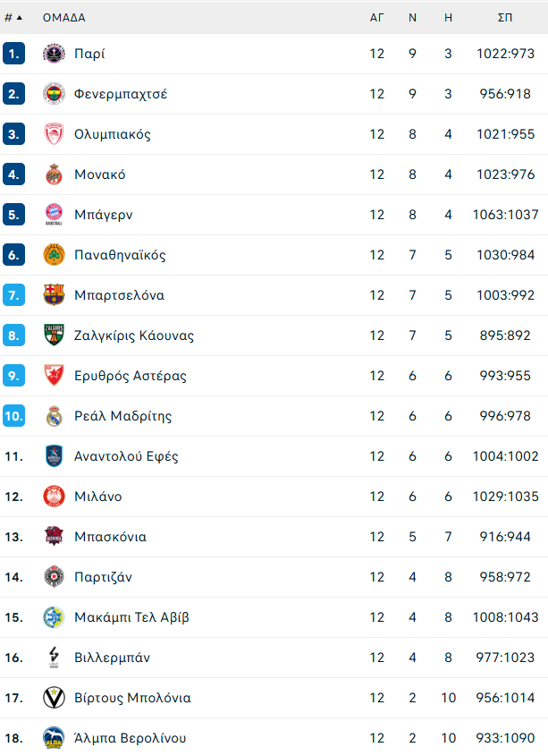The height and width of the screenshot is (756, 548).
Task: Click the dark blue rank 1 badge
Action: (x=14, y=54)
